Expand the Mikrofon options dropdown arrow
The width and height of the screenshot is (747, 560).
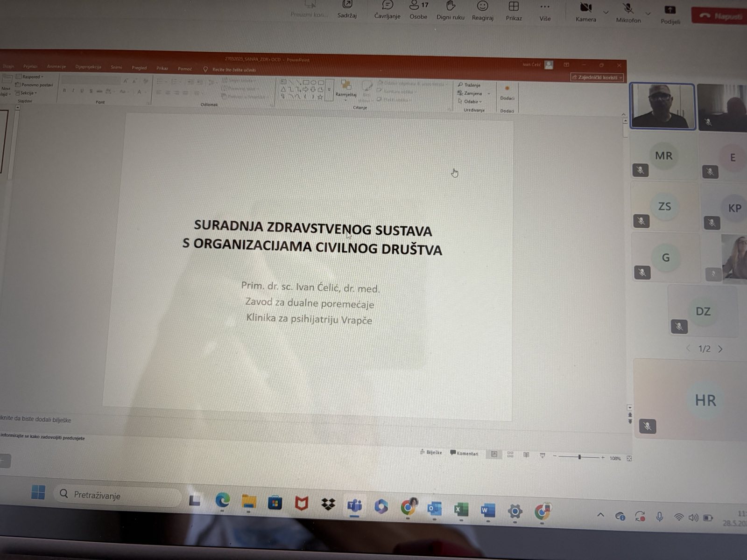[648, 14]
